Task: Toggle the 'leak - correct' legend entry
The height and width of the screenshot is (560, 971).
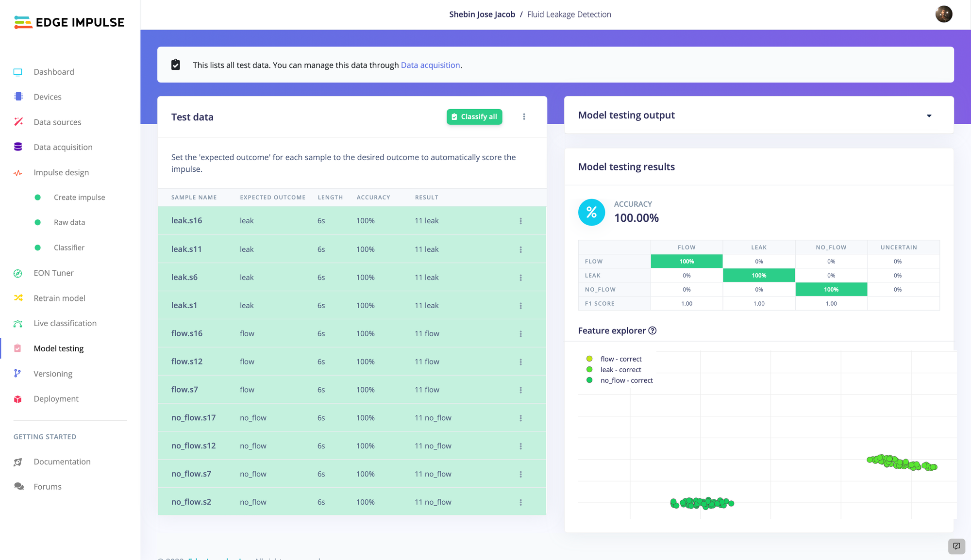Action: point(620,370)
